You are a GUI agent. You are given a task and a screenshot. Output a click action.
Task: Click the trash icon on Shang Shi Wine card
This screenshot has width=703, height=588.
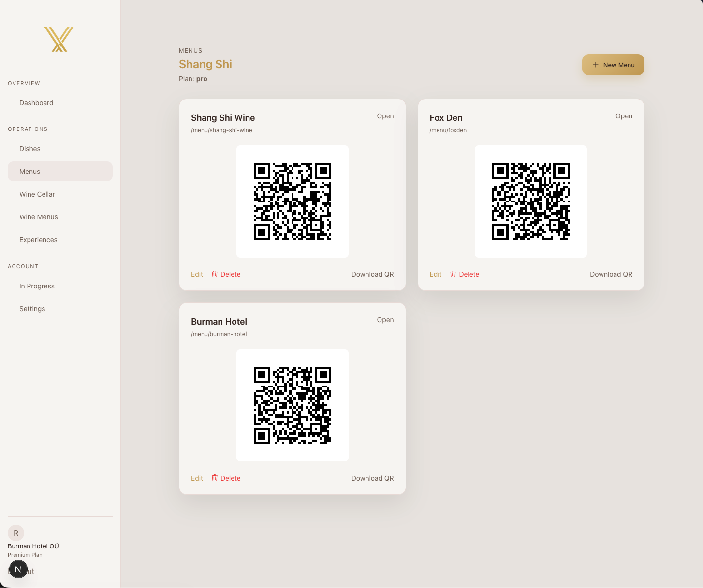215,274
